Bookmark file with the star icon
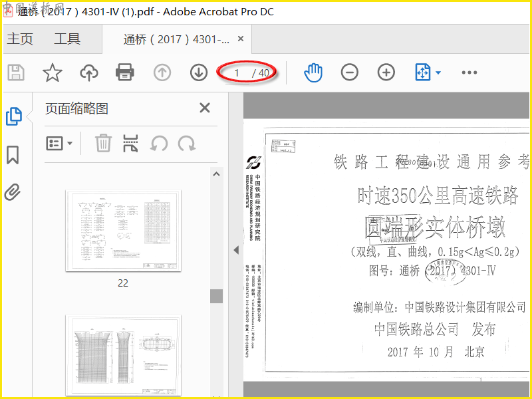Image resolution: width=532 pixels, height=399 pixels. click(53, 72)
